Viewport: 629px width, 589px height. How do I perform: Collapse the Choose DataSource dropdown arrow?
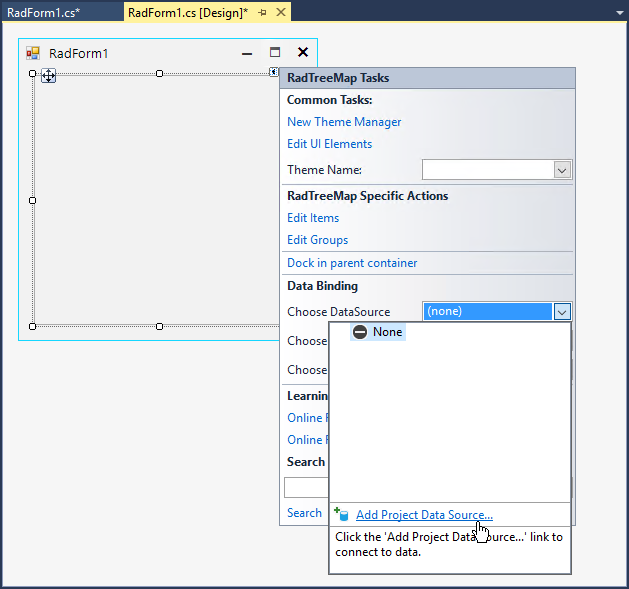pos(562,312)
